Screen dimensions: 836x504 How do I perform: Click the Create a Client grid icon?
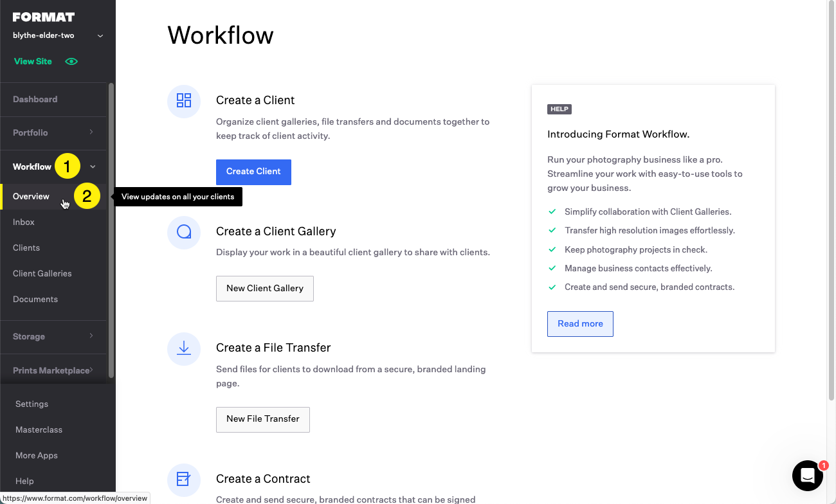point(184,101)
